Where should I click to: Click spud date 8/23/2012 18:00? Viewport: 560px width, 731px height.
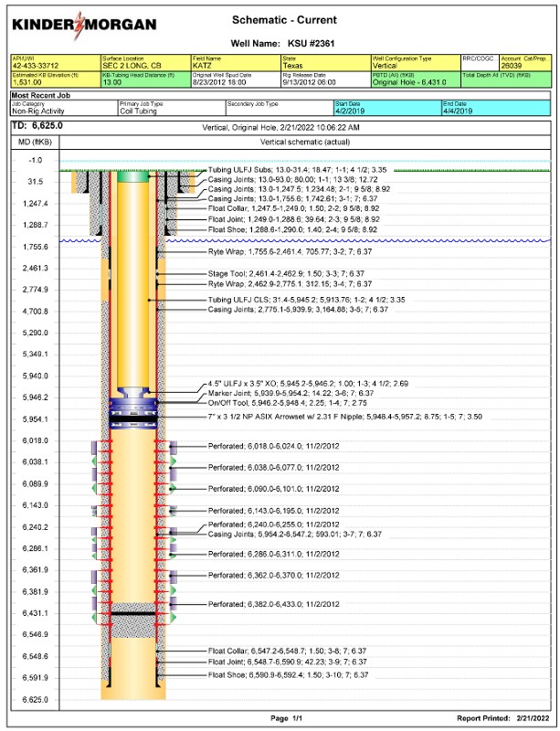(x=218, y=82)
